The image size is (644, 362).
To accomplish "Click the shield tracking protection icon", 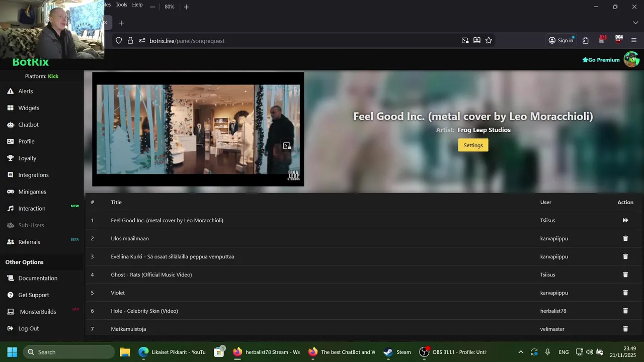I will (x=119, y=40).
